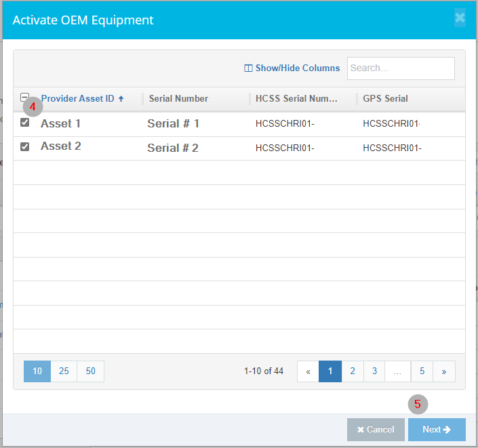Click the Next button to continue
Screen dimensions: 478x448
pos(437,430)
